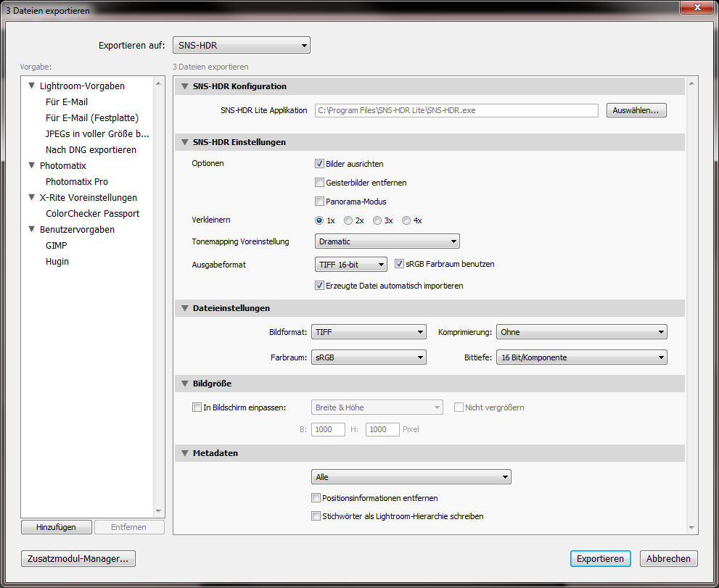
Task: Collapse the Lightroom-Vorgaben preset group
Action: pos(31,86)
